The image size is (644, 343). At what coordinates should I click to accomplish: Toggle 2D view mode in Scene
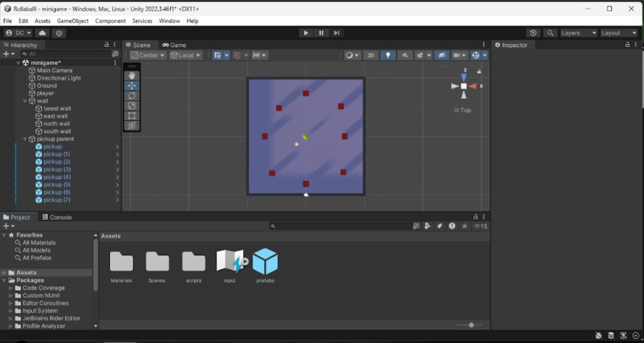tap(370, 55)
